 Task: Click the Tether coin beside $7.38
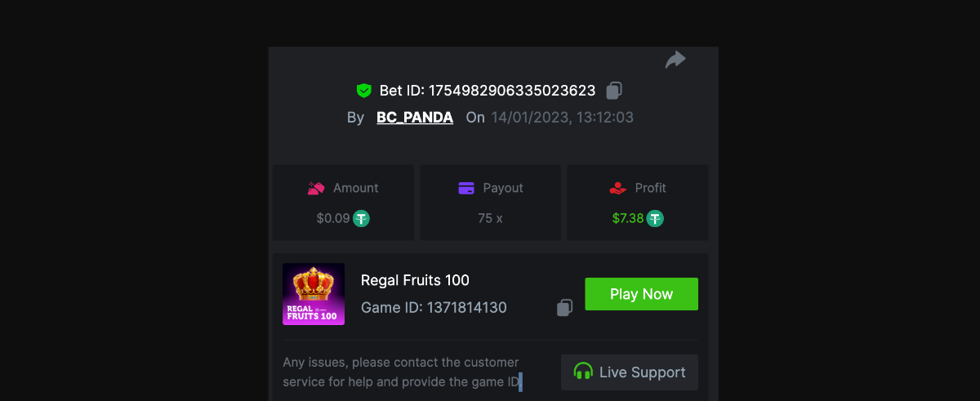tap(655, 219)
